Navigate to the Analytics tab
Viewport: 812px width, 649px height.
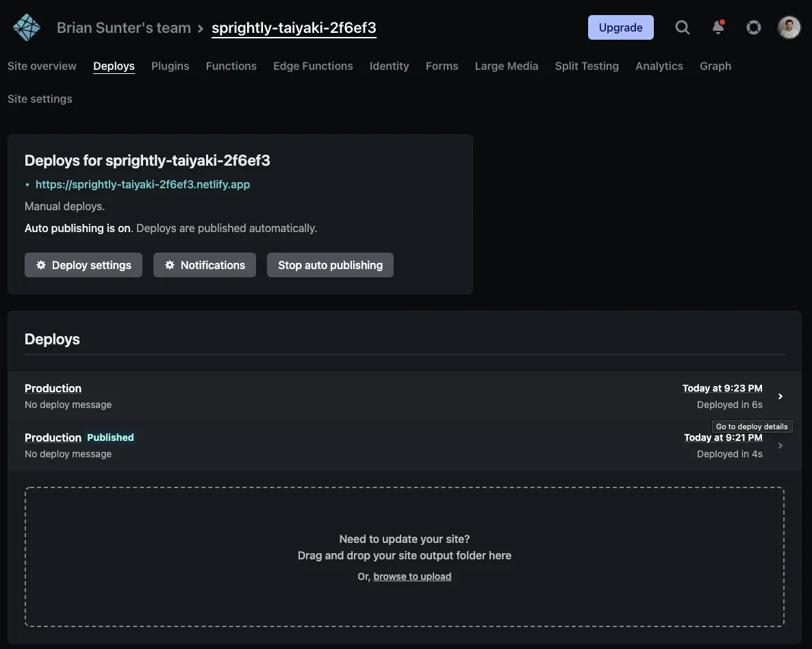click(659, 66)
